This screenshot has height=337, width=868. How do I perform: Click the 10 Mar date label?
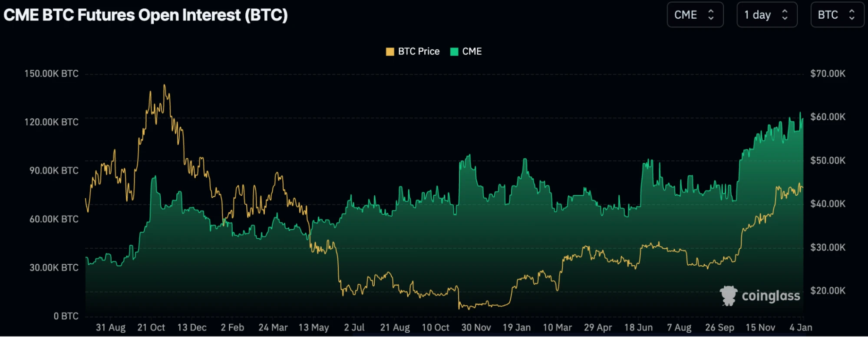(x=558, y=327)
